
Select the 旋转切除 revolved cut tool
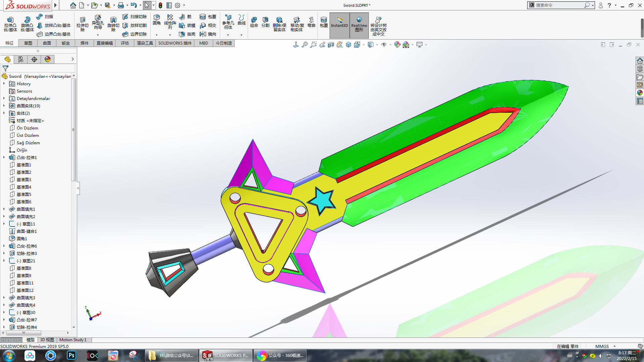113,24
